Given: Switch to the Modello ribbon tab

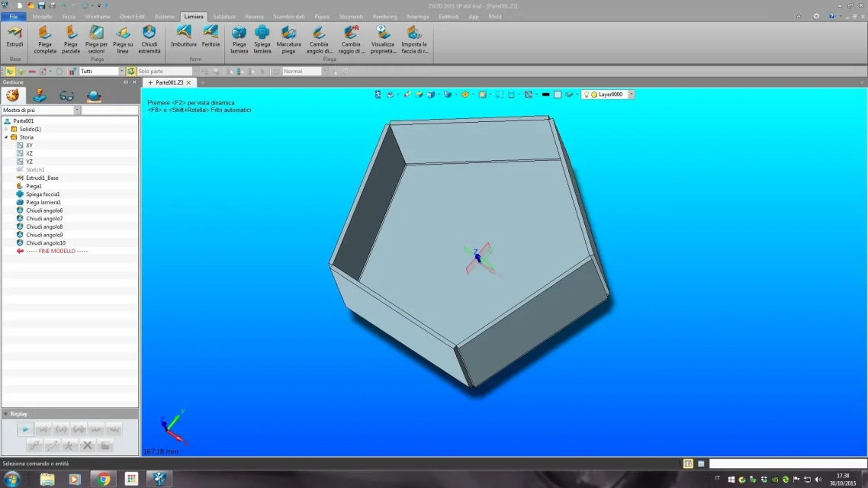Looking at the screenshot, I should (x=42, y=17).
